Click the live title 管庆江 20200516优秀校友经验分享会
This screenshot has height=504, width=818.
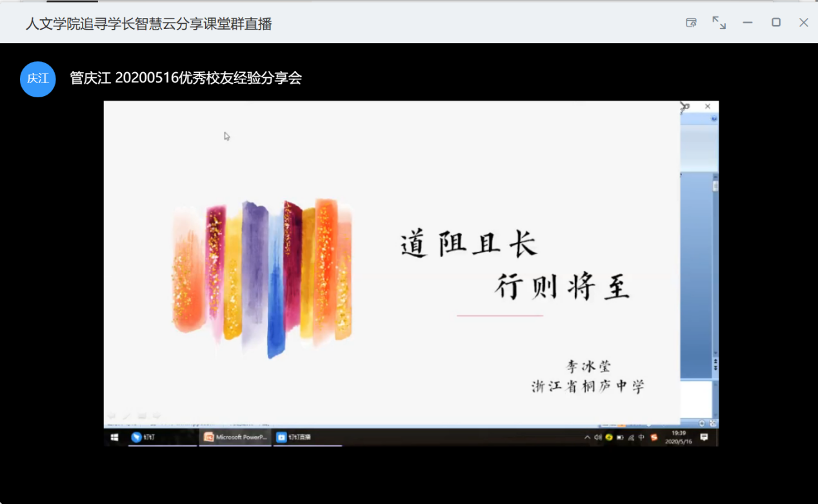click(x=186, y=79)
